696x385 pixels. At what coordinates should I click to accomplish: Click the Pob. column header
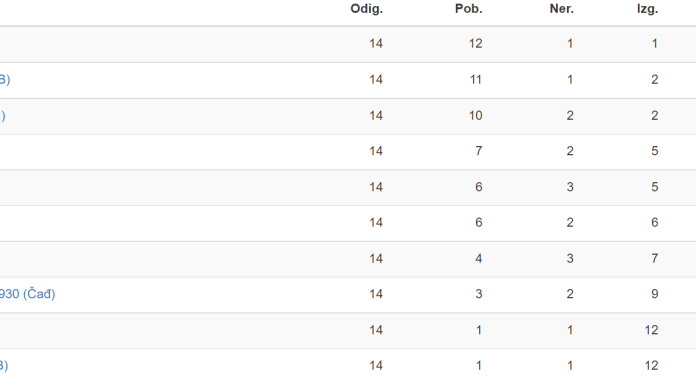pos(468,9)
